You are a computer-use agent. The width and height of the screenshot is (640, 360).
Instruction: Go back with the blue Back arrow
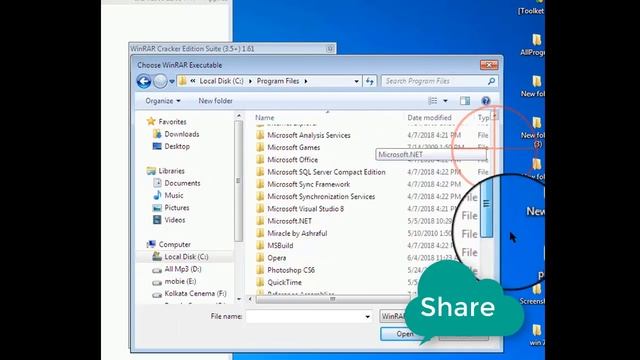[144, 81]
